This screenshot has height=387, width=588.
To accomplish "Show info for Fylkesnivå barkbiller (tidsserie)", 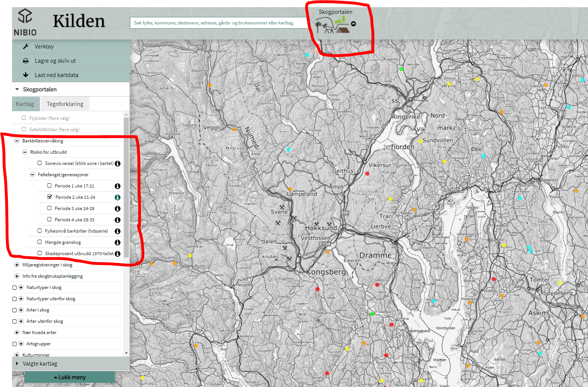I will click(118, 231).
